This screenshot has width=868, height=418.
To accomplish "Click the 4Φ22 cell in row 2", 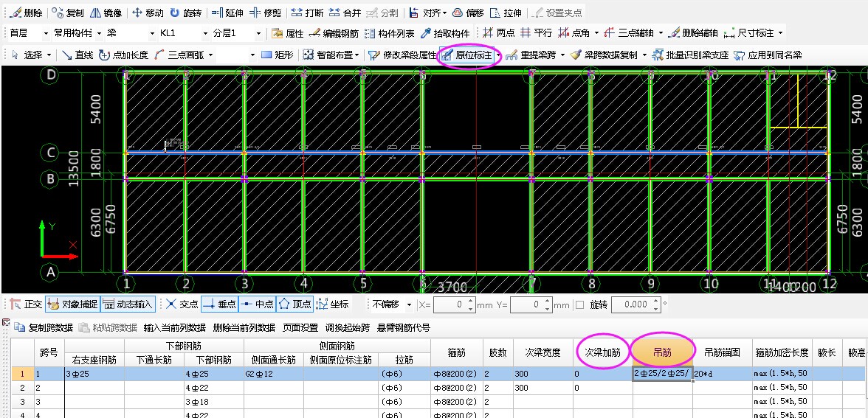I will 213,388.
